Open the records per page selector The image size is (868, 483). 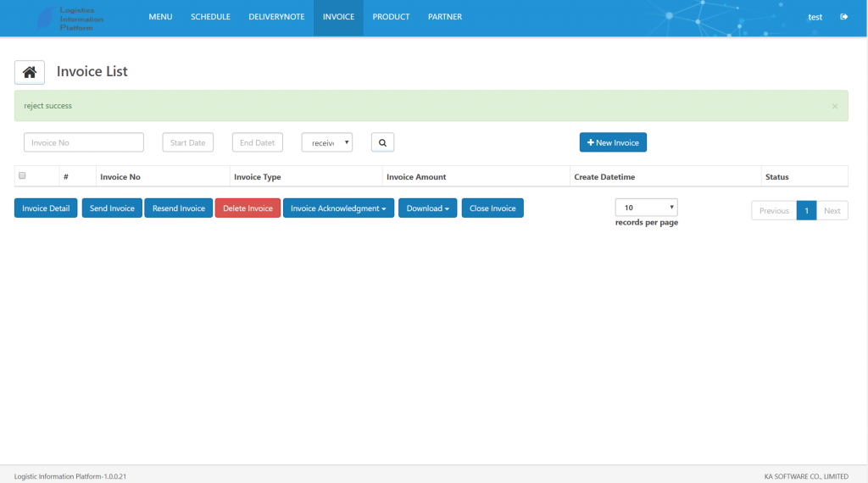tap(646, 208)
